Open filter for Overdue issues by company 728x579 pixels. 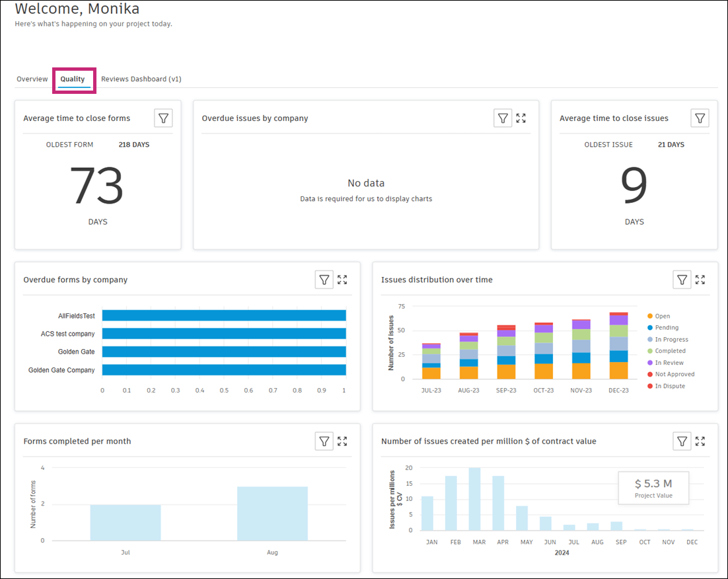tap(502, 118)
